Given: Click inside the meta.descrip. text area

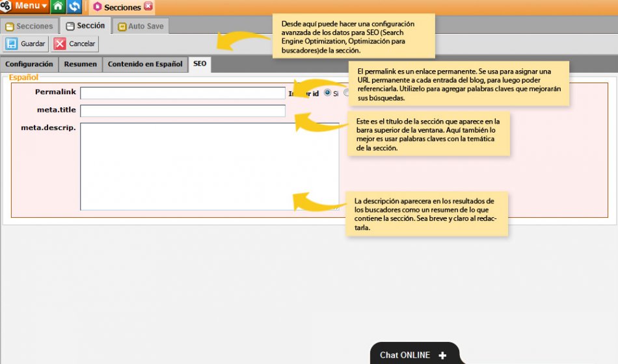Looking at the screenshot, I should pos(209,166).
